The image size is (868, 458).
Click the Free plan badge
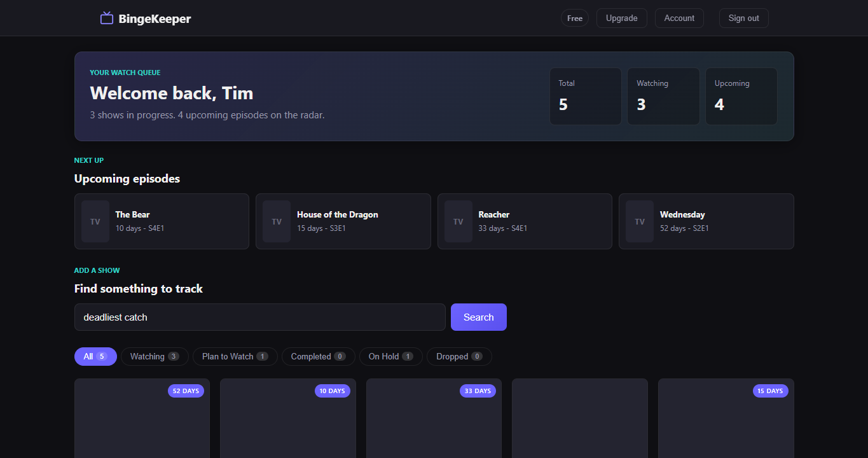(575, 18)
